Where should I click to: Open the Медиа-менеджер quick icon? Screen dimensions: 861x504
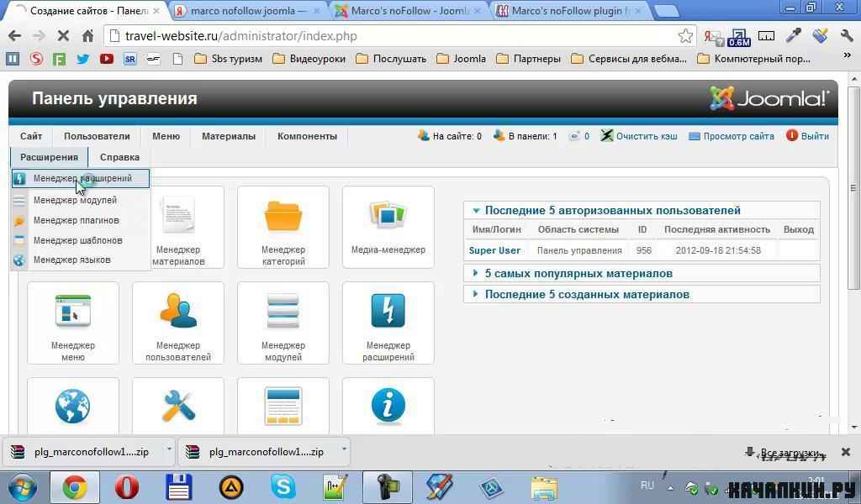(x=388, y=227)
